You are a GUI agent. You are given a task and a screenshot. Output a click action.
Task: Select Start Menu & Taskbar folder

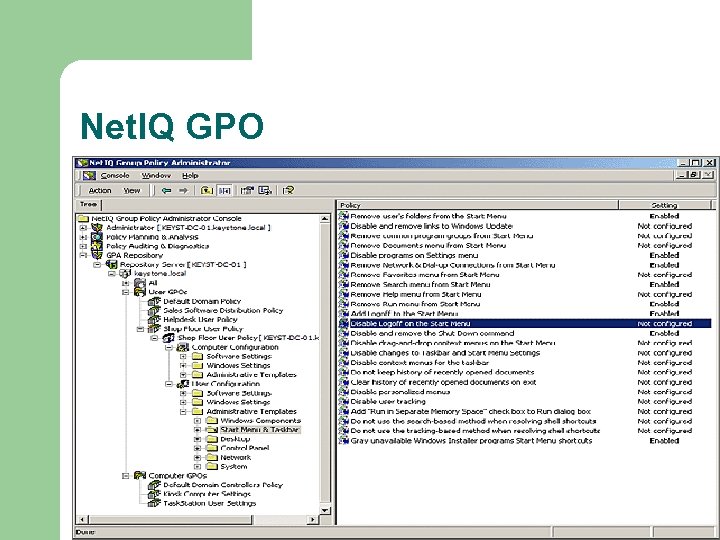click(260, 430)
